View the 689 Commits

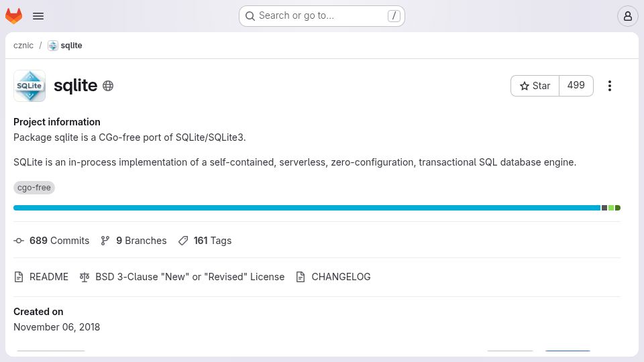click(x=59, y=241)
